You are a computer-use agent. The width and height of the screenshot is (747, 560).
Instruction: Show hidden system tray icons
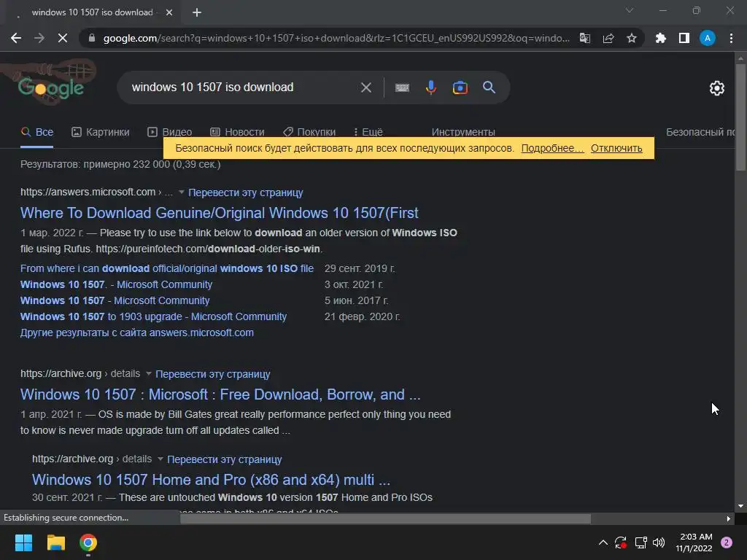pyautogui.click(x=603, y=542)
